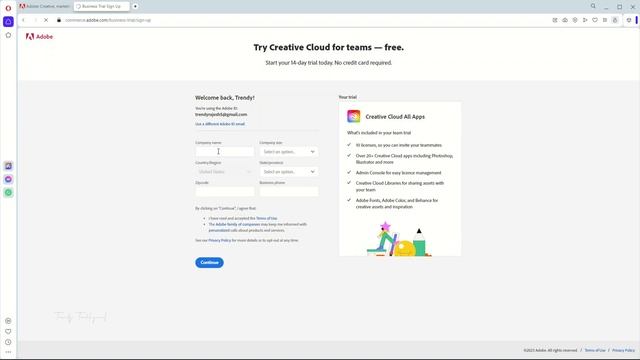Open the sidebar icon below Aria
Image resolution: width=640 pixels, height=360 pixels.
(8, 36)
